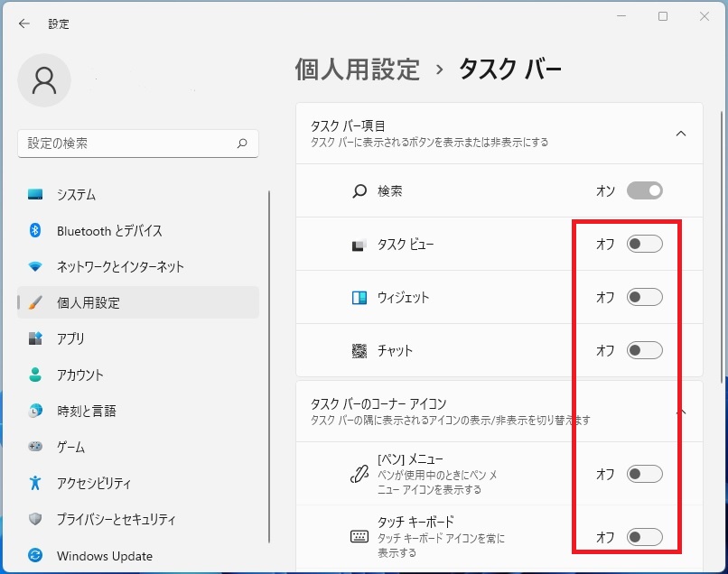Viewport: 728px width, 574px height.
Task: Collapse the タスク バー項目 section chevron
Action: pyautogui.click(x=681, y=134)
